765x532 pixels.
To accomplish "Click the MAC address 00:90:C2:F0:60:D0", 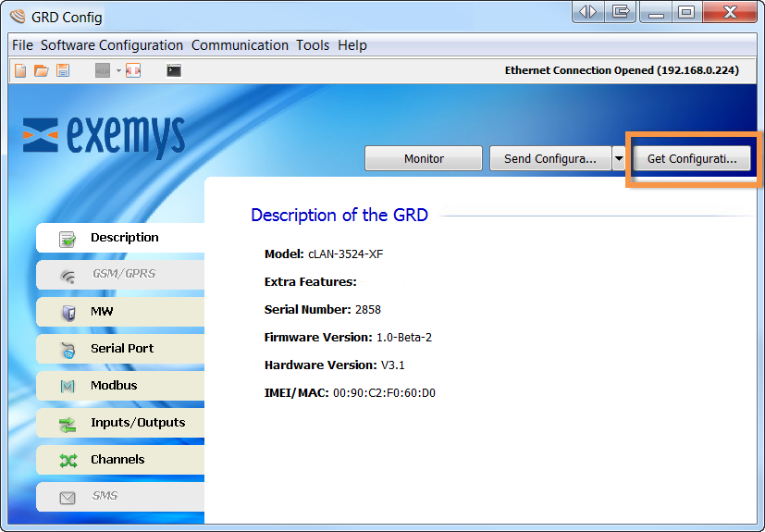I will tap(384, 393).
